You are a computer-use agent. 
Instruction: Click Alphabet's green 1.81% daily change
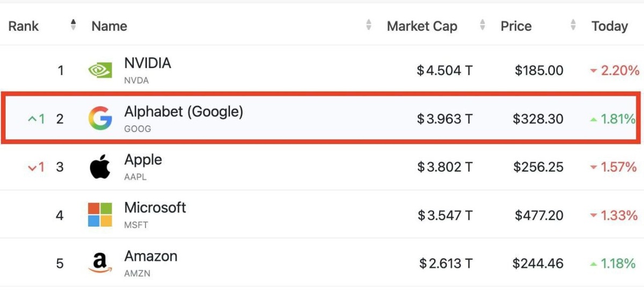click(x=617, y=119)
